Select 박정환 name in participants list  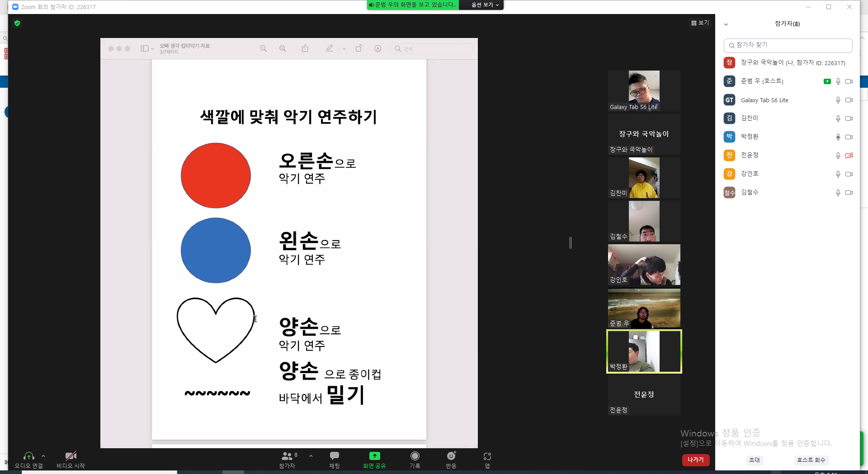750,137
